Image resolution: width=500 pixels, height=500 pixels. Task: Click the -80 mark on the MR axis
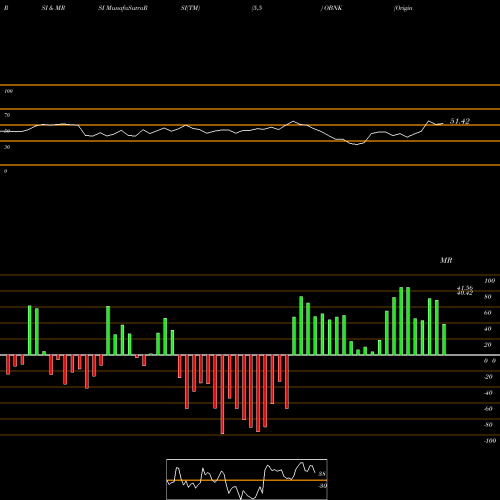[488, 425]
